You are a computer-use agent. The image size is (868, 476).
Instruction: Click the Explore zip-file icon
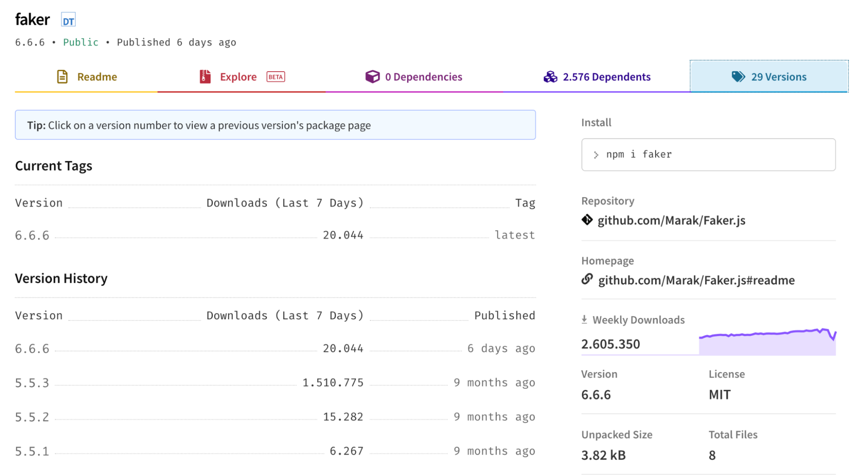click(x=205, y=76)
